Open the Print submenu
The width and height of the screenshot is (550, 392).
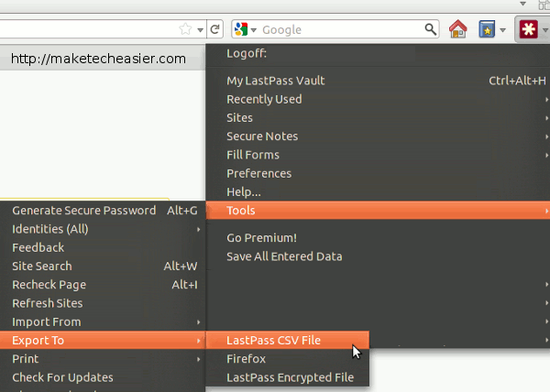pyautogui.click(x=103, y=359)
